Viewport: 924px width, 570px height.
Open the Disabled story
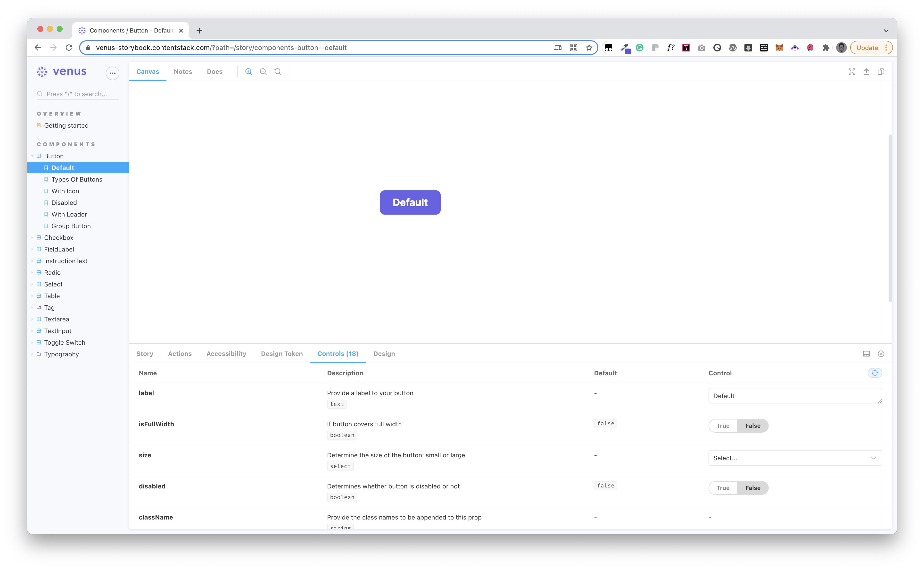point(64,203)
